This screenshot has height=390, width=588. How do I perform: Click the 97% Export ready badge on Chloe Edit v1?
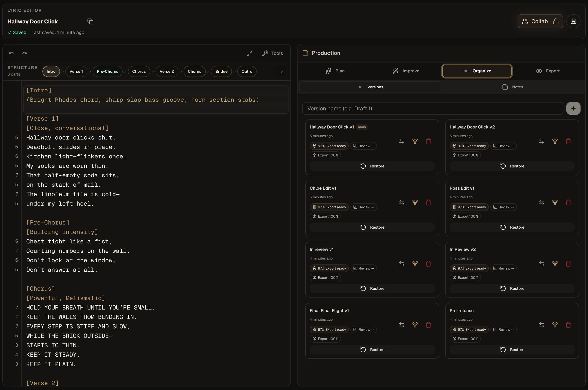point(329,207)
